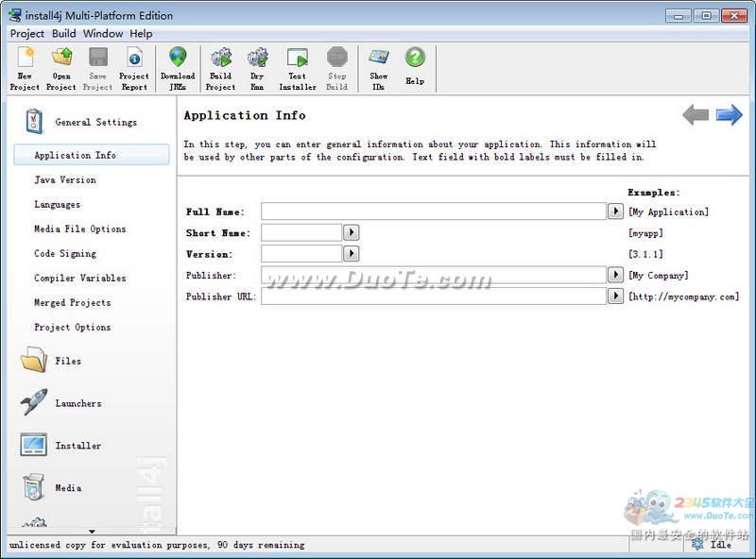Click the Stop Build toolbar icon
756x559 pixels.
[337, 57]
